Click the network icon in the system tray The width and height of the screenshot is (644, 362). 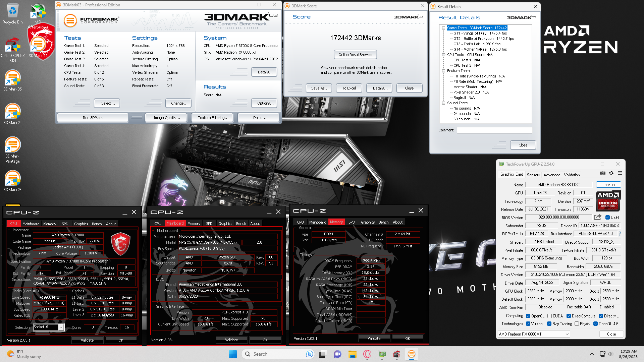click(602, 354)
